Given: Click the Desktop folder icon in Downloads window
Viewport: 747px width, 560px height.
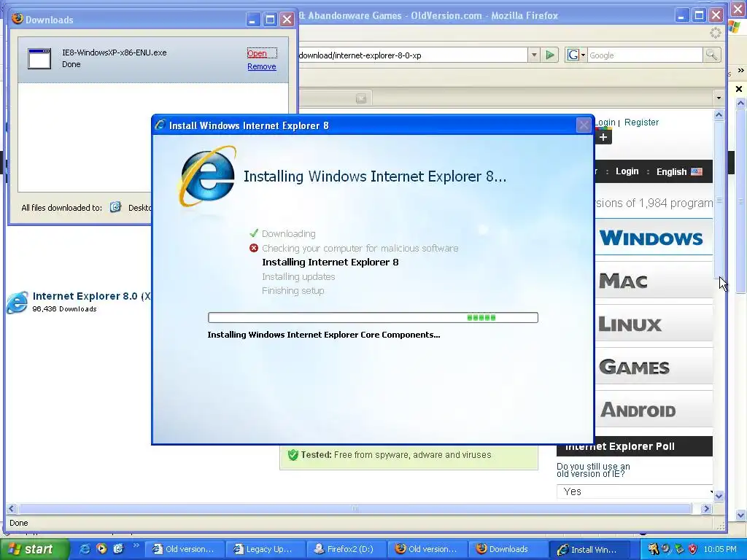Looking at the screenshot, I should click(x=115, y=206).
